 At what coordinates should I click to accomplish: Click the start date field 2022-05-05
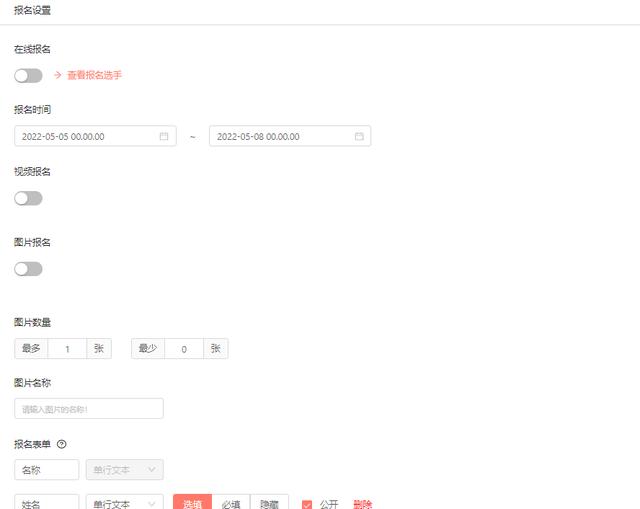(x=95, y=136)
